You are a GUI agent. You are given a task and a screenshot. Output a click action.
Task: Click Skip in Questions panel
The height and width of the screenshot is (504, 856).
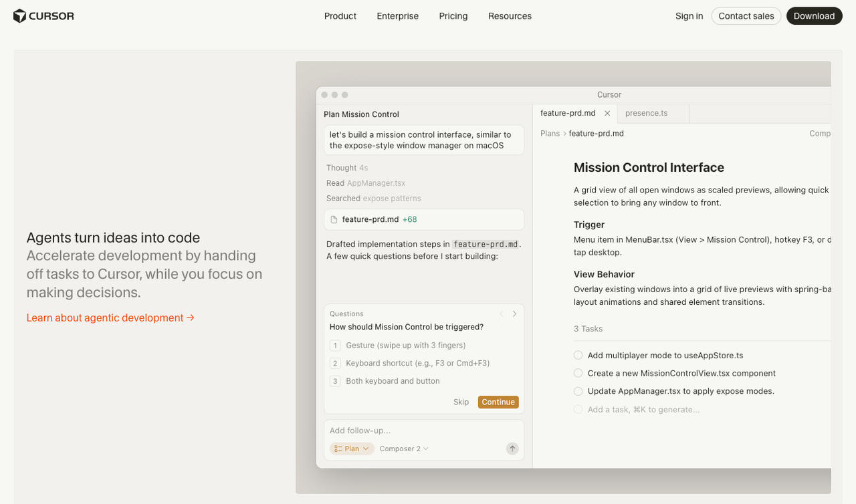[x=461, y=402]
